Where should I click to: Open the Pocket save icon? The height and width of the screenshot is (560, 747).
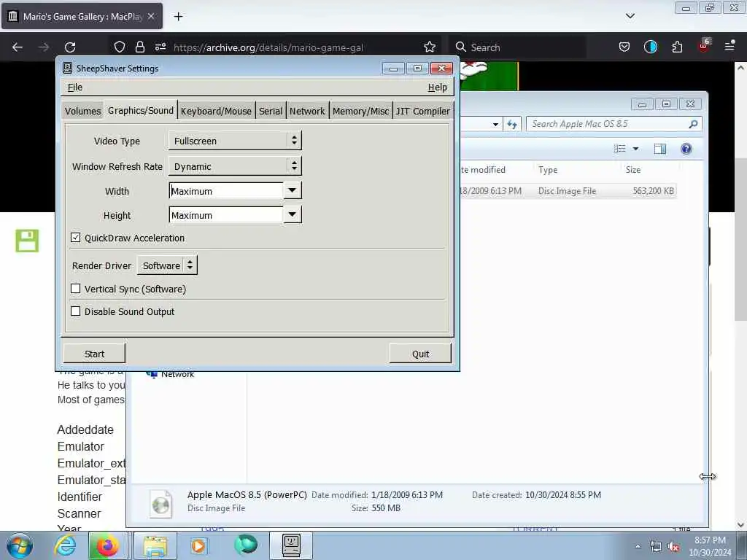624,47
